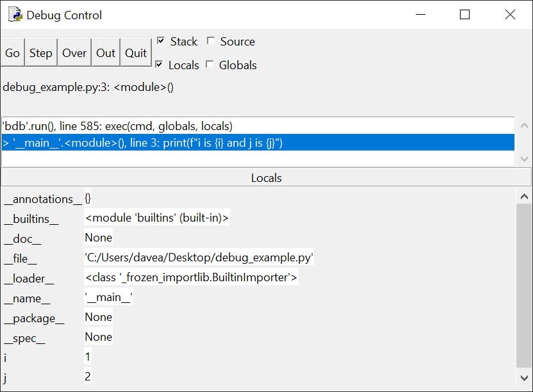This screenshot has width=533, height=392.
Task: Click the value of variable i
Action: (88, 357)
